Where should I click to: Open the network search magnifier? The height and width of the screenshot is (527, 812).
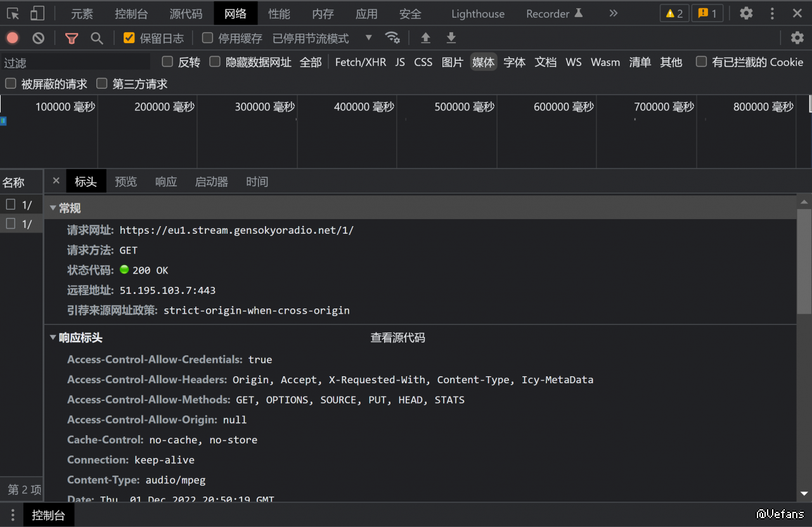pyautogui.click(x=97, y=38)
